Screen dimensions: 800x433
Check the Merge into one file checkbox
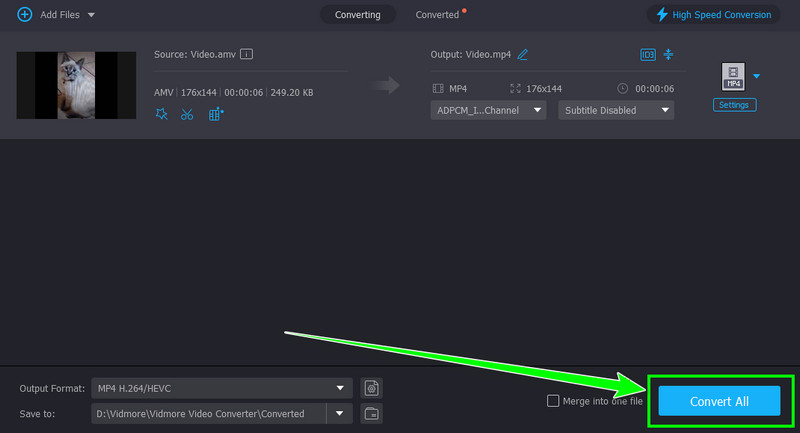point(554,401)
